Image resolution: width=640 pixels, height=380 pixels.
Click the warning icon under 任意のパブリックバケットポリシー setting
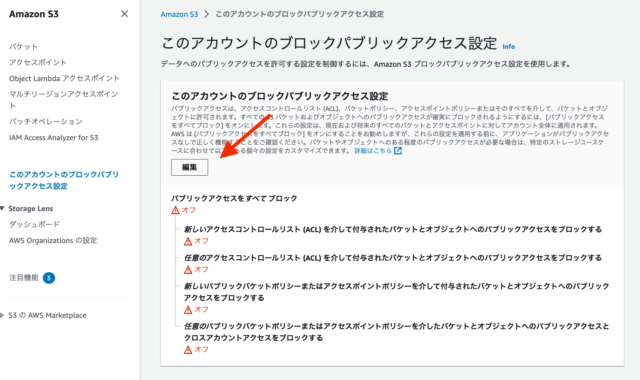click(x=188, y=350)
